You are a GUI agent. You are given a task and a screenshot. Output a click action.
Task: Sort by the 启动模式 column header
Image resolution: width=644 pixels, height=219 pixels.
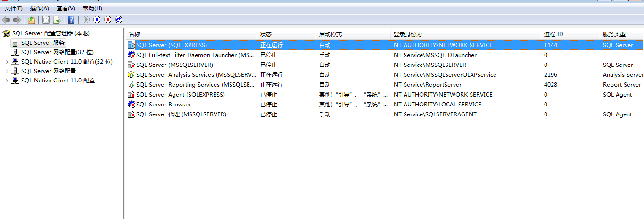pyautogui.click(x=354, y=34)
